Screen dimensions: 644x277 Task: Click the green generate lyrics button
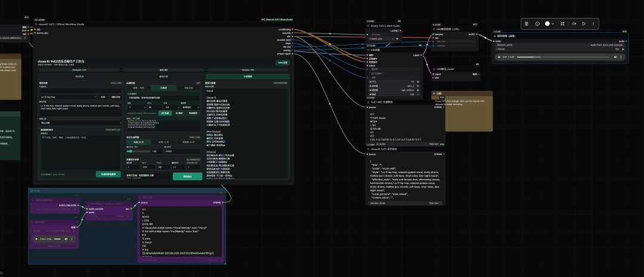109,174
